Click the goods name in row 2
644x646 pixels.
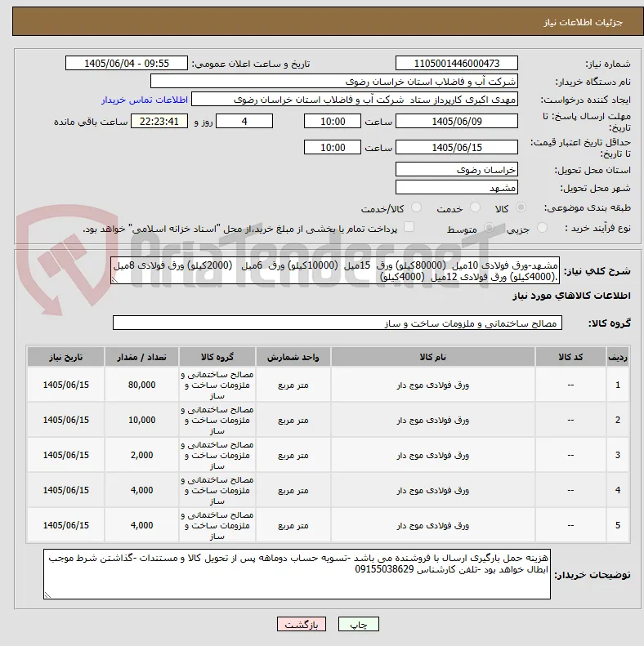pyautogui.click(x=433, y=420)
